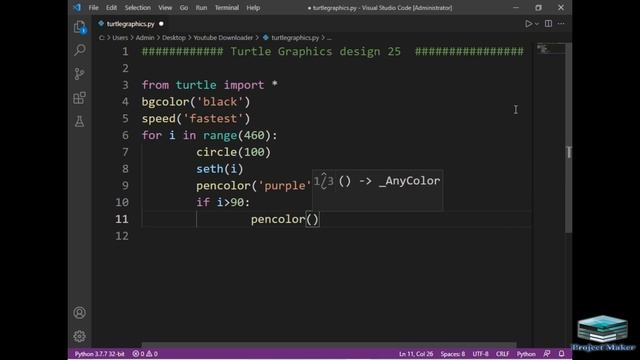Click the unsaved dot on turtlegraphics.py tab
The image size is (640, 360).
tap(161, 24)
